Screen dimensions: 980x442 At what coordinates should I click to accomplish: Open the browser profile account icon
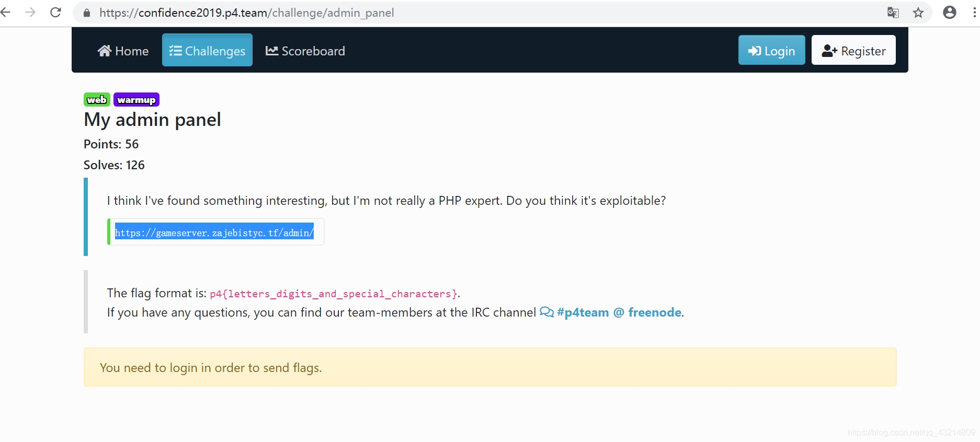pos(950,13)
